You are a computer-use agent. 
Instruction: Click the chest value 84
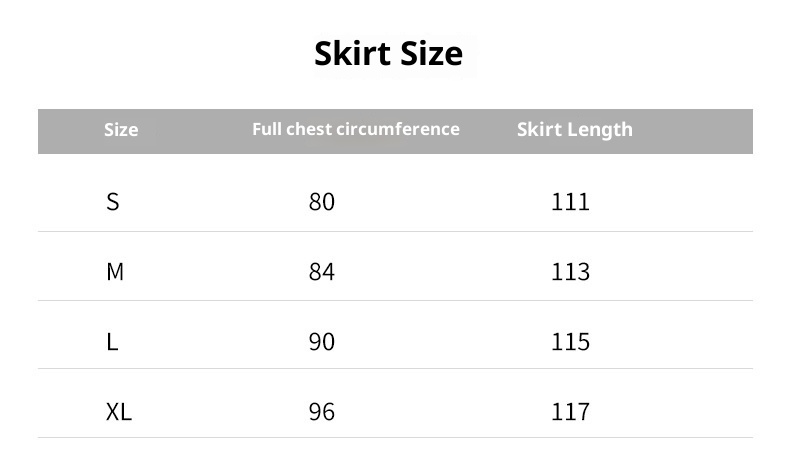pos(322,272)
